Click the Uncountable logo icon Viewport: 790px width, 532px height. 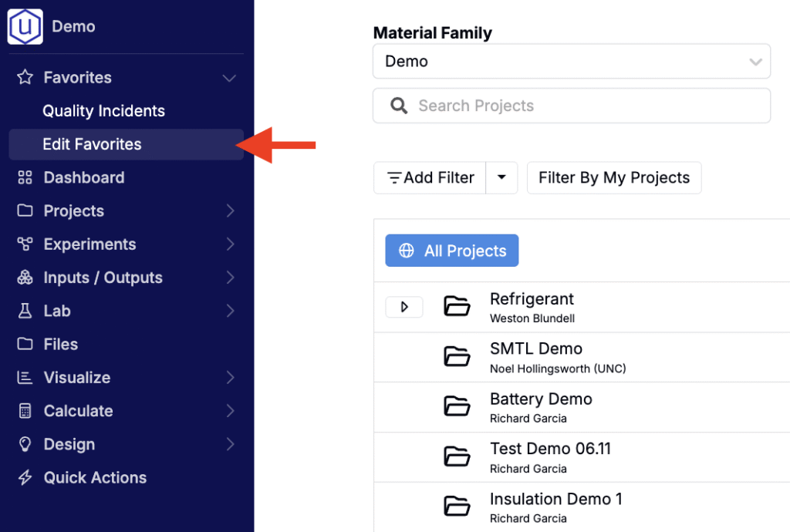25,27
